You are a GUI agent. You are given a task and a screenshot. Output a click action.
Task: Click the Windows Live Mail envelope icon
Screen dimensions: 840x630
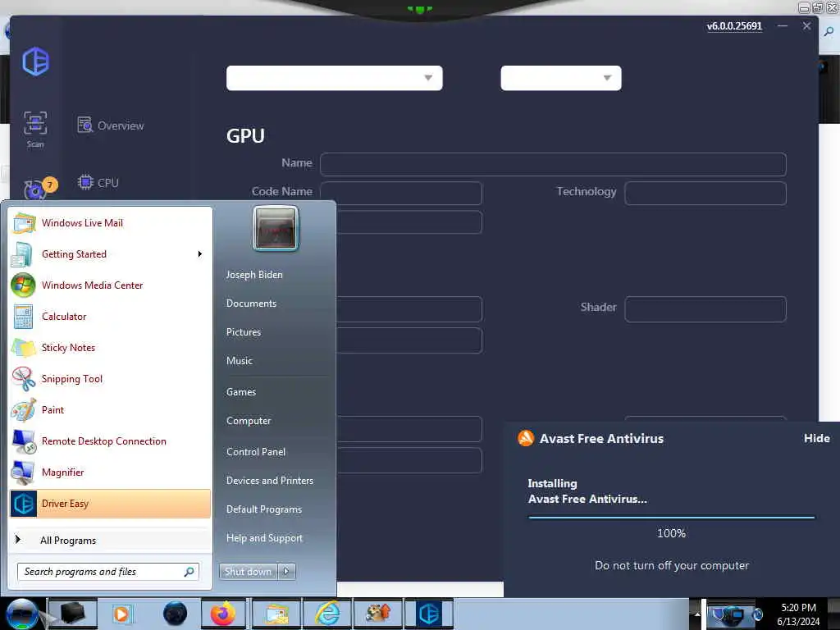(24, 223)
